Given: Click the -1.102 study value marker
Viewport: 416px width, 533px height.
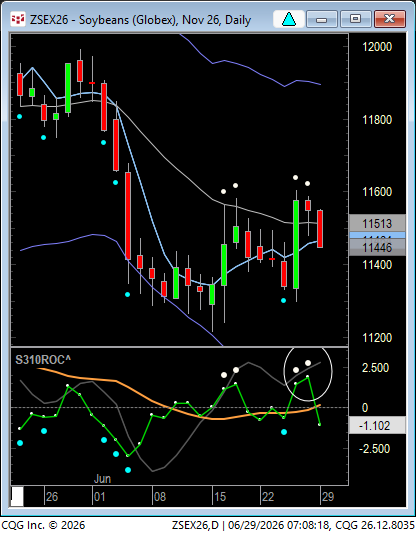Looking at the screenshot, I should coord(377,425).
